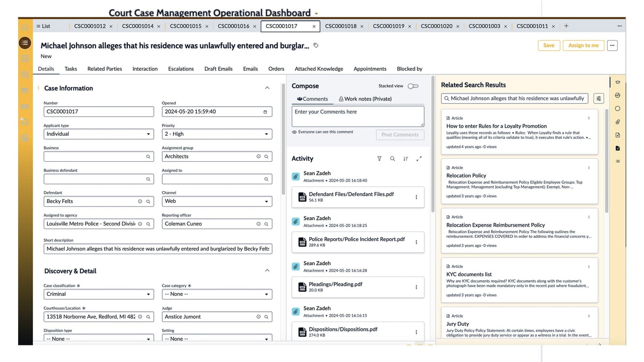
Task: Open the Appointments tab
Action: (x=370, y=69)
